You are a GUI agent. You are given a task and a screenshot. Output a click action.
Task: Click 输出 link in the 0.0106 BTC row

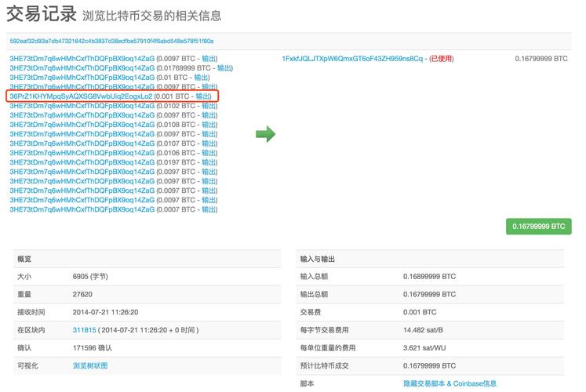pos(209,153)
